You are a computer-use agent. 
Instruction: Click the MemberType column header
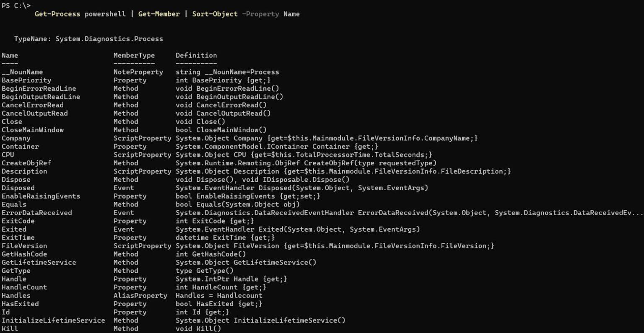134,55
